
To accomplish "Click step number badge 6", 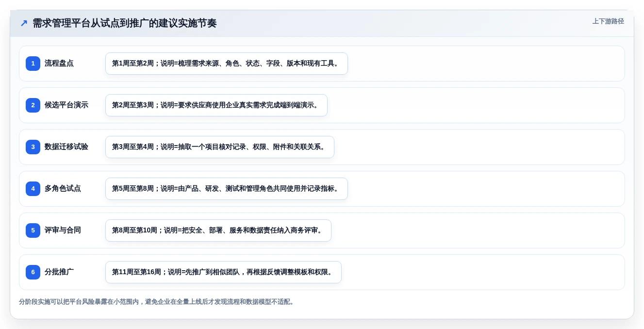I will click(x=33, y=272).
